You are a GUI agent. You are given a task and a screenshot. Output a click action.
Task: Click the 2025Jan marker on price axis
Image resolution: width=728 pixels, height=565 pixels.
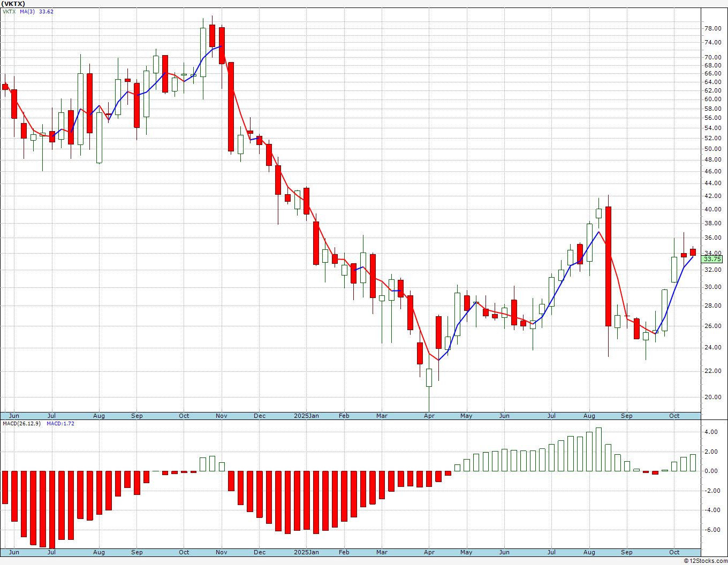[x=307, y=416]
